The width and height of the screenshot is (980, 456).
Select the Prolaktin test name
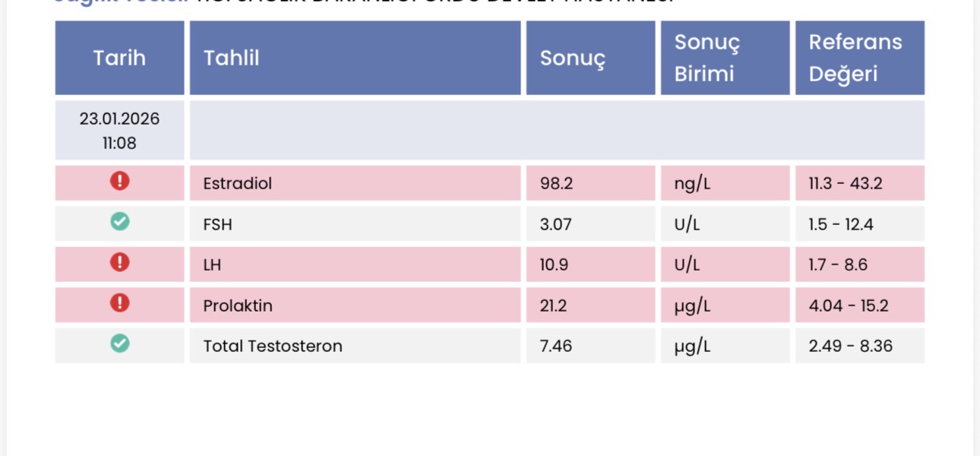click(238, 306)
